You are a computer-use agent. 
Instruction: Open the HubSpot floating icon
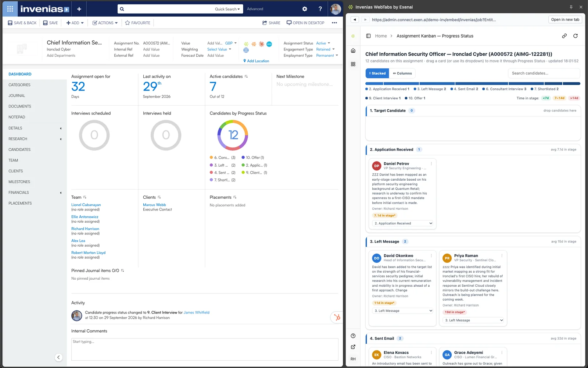click(337, 317)
